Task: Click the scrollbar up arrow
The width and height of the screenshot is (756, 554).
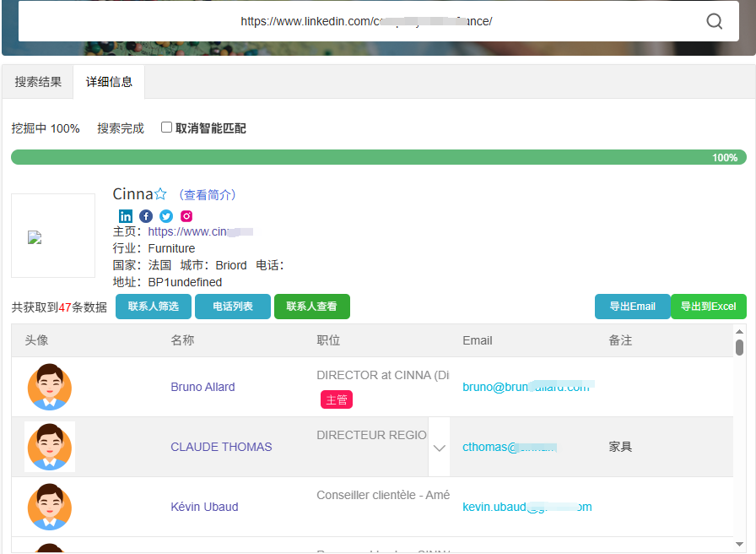Action: pyautogui.click(x=739, y=331)
